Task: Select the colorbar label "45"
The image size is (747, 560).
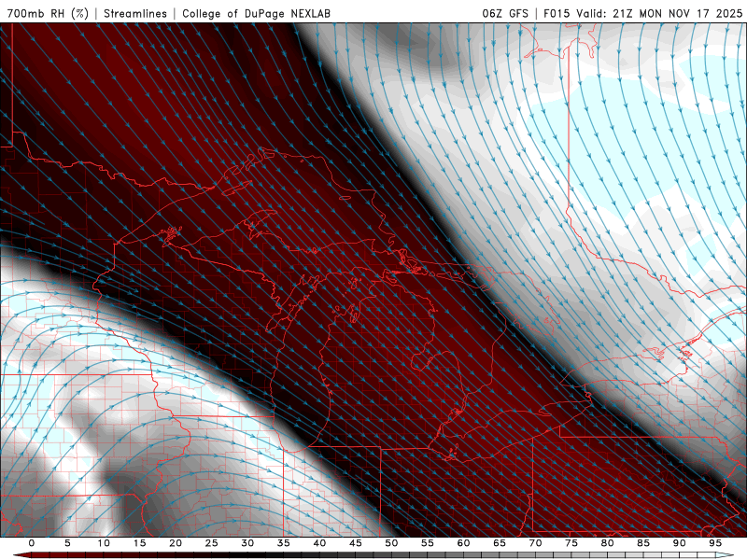Action: [x=356, y=543]
